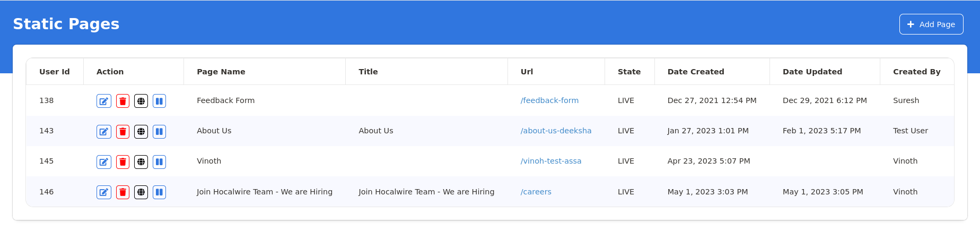Viewport: 980px width, 230px height.
Task: Click the Add Page button
Action: click(931, 24)
